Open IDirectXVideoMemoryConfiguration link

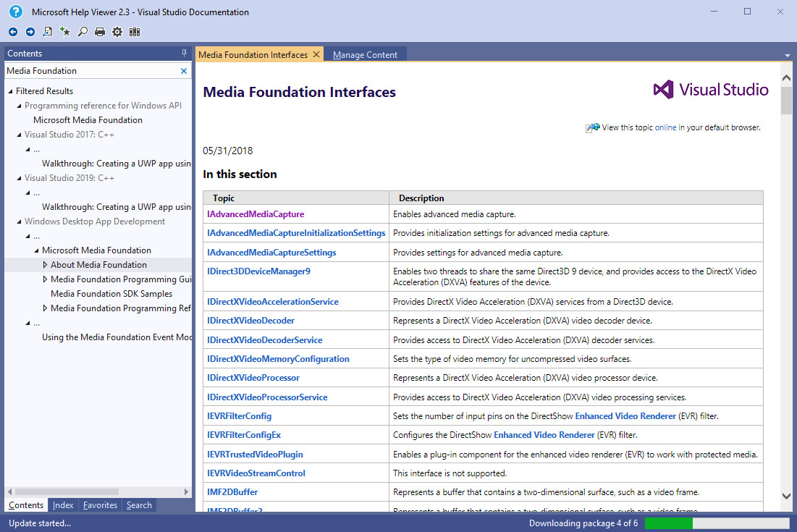pyautogui.click(x=278, y=359)
